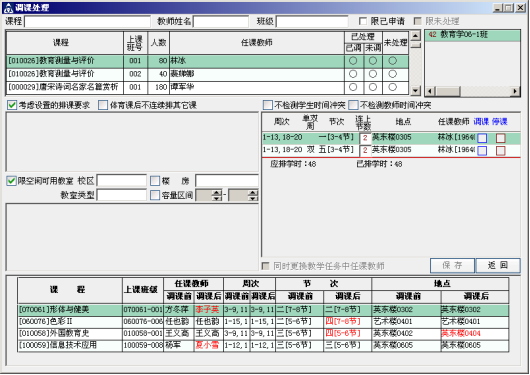Image resolution: width=530 pixels, height=375 pixels.
Task: Check the red 停课 box in Friday schedule row
Action: coord(501,150)
